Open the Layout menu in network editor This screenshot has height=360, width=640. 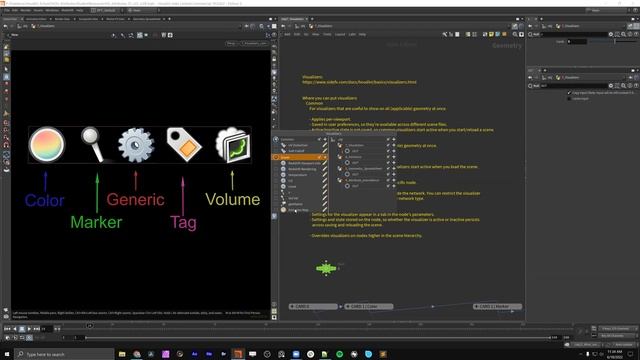click(340, 34)
